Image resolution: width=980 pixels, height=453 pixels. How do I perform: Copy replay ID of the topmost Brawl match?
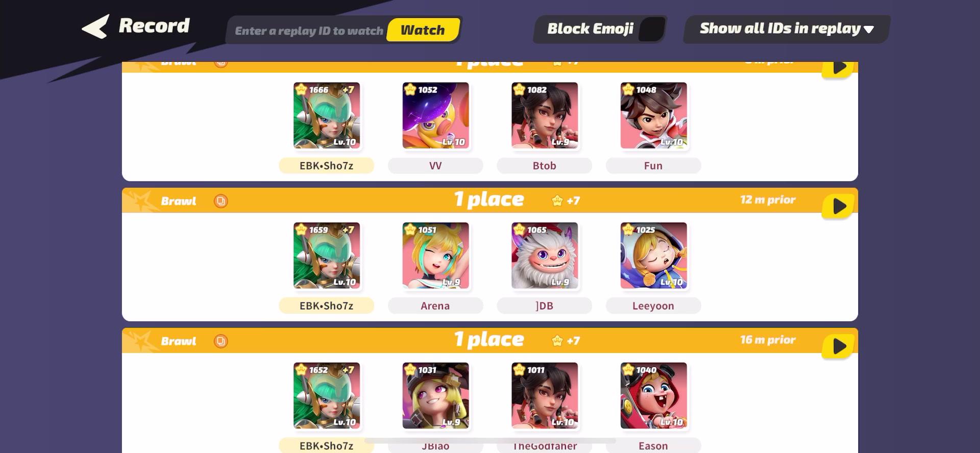(x=220, y=63)
